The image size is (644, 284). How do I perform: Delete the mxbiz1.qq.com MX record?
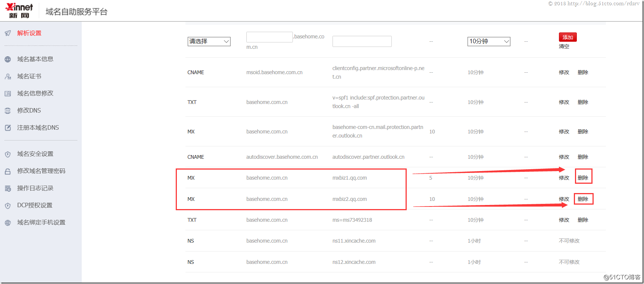(583, 178)
